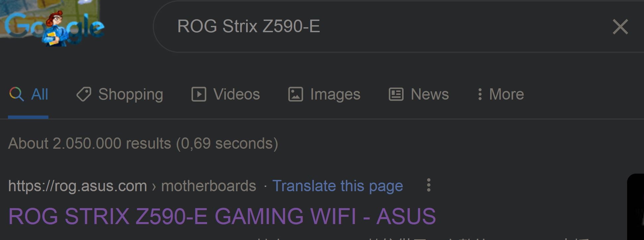Screen dimensions: 644x240
Task: Select the magnifier icon beside All
Action: 16,94
